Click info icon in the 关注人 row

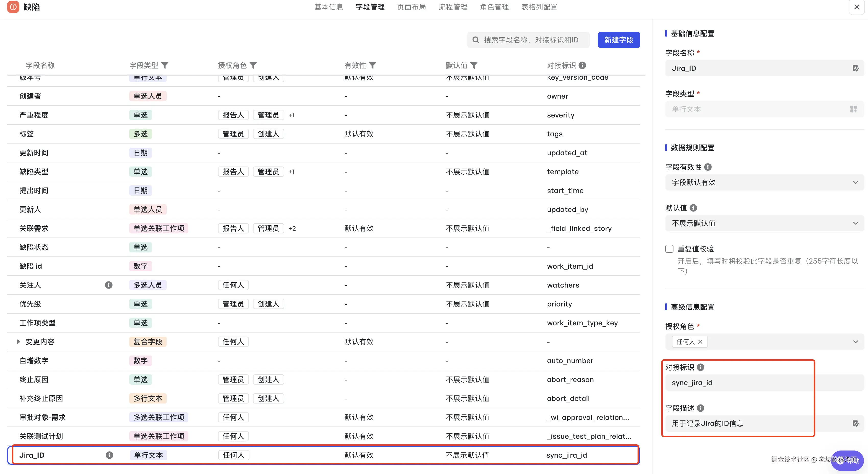(108, 285)
